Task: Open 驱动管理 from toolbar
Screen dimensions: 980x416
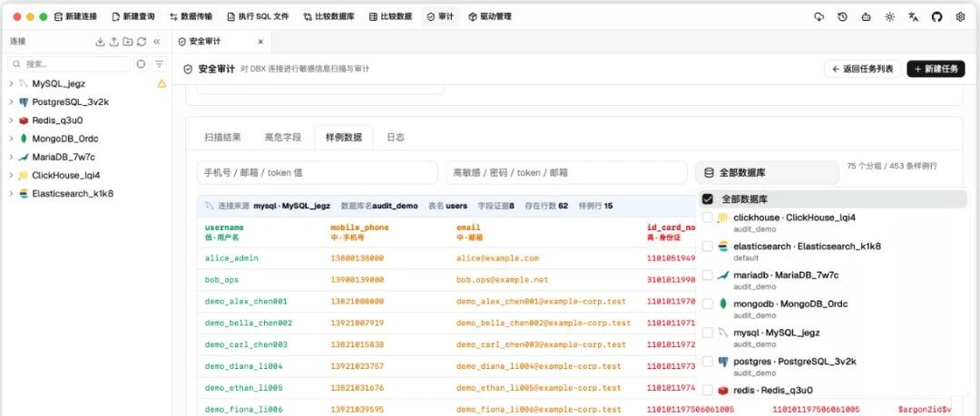Action: point(490,17)
